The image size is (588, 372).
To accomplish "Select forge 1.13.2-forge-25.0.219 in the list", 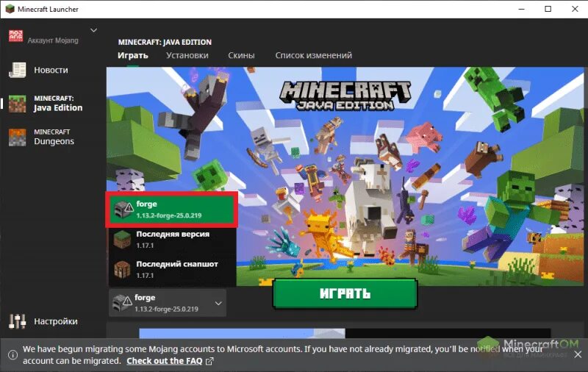I will coord(172,210).
